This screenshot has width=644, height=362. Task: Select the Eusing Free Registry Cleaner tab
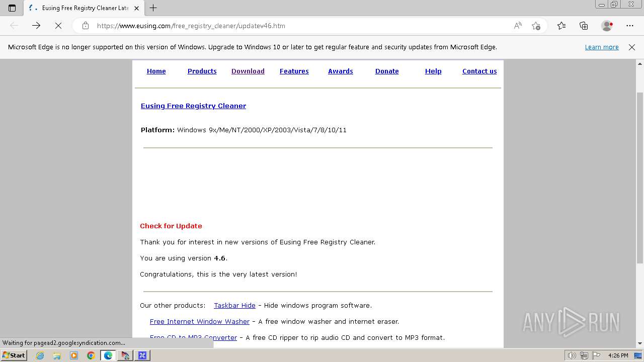tap(84, 8)
